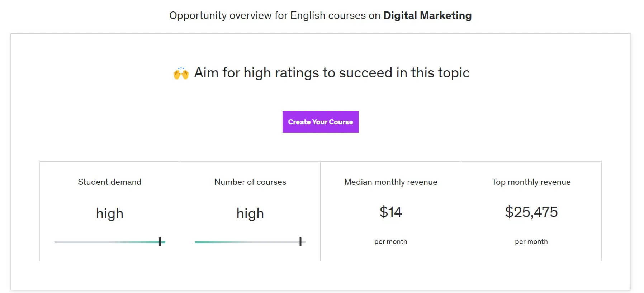Click the clapping hands emoji icon
Screen dimensions: 644x293
(x=181, y=73)
